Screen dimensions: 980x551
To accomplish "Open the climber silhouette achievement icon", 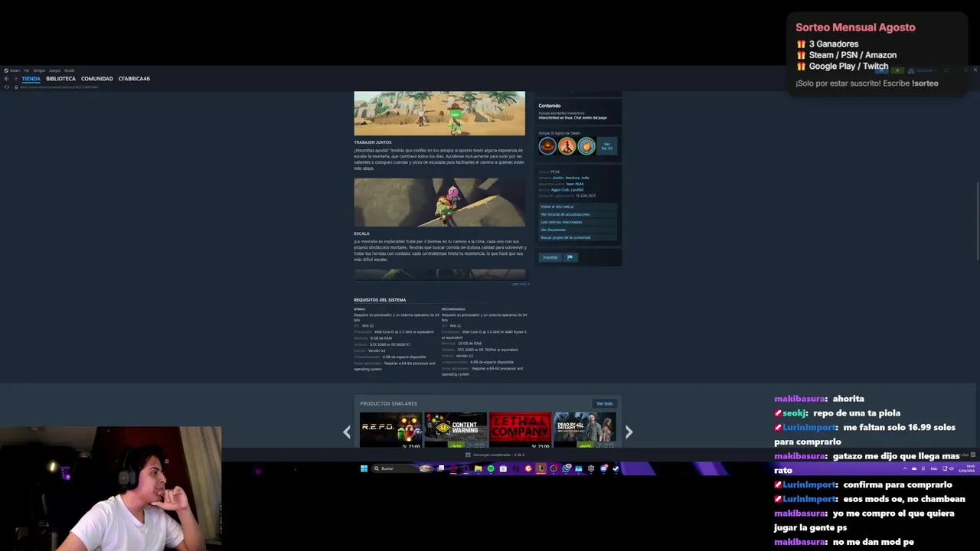I will [567, 145].
